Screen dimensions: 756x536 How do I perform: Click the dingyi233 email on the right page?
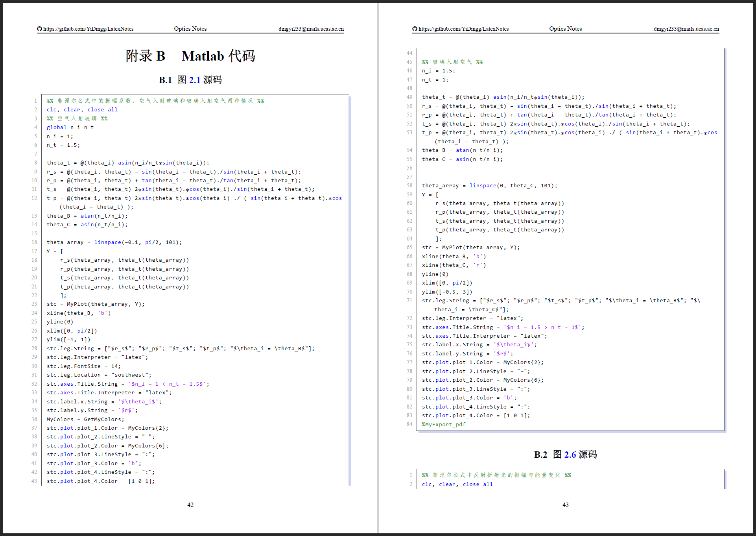pyautogui.click(x=686, y=29)
